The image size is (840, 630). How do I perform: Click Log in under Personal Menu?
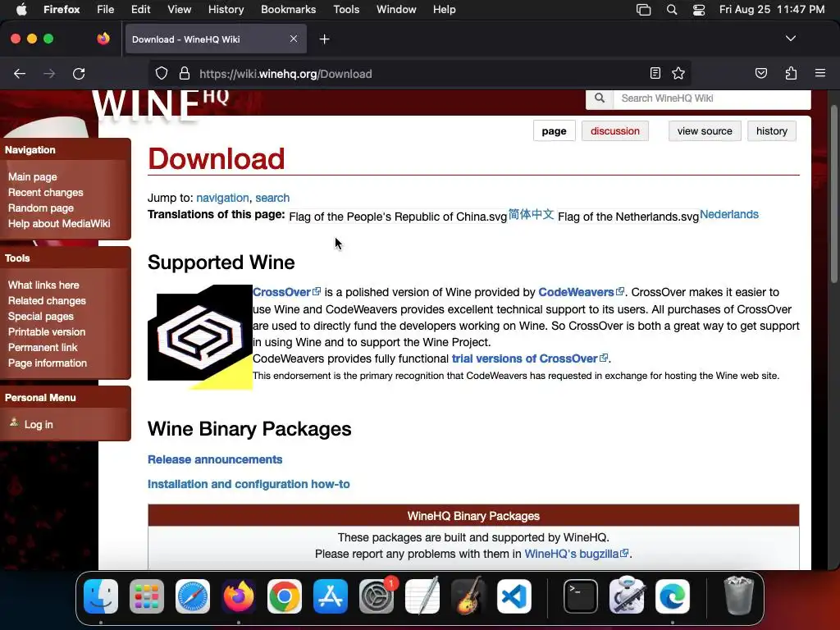39,424
